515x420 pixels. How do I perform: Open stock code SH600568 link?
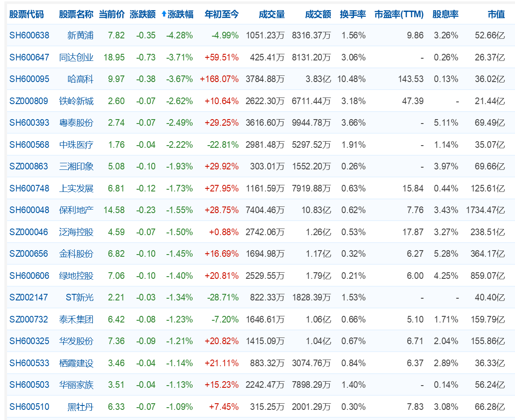pos(29,145)
